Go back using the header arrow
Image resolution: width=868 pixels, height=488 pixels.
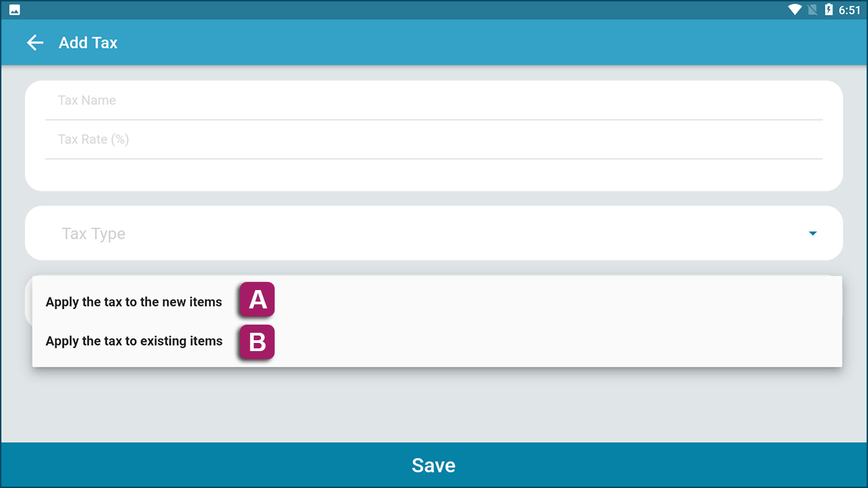[x=35, y=43]
